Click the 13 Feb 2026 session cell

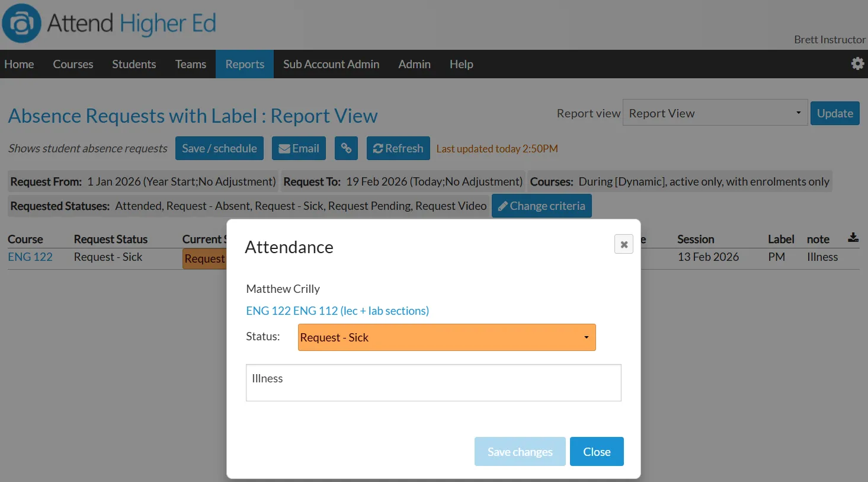coord(708,257)
